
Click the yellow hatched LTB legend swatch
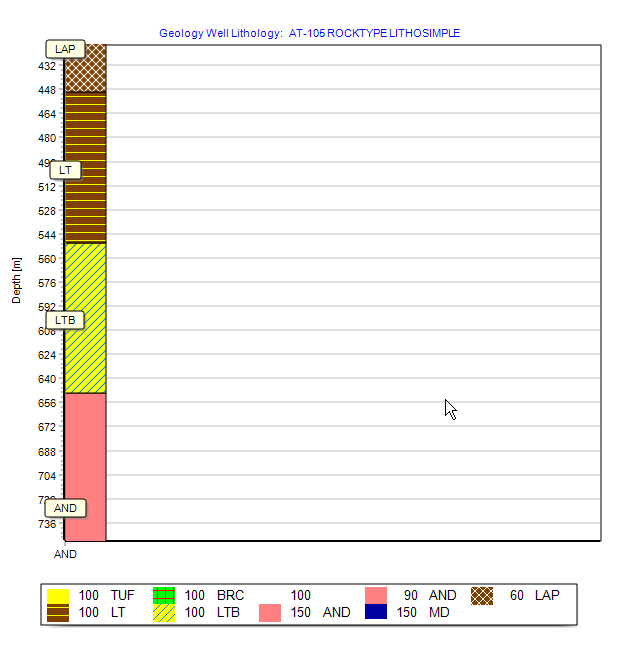tap(164, 613)
